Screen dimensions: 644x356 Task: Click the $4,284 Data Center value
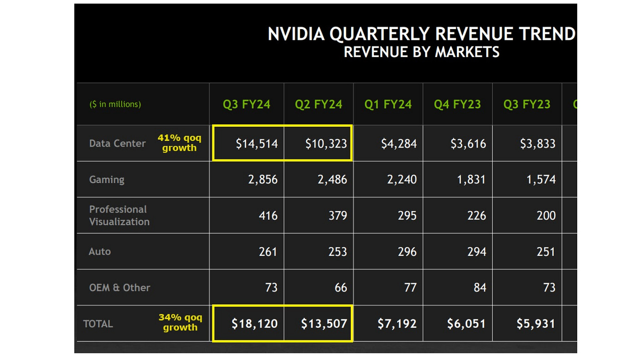pyautogui.click(x=399, y=144)
